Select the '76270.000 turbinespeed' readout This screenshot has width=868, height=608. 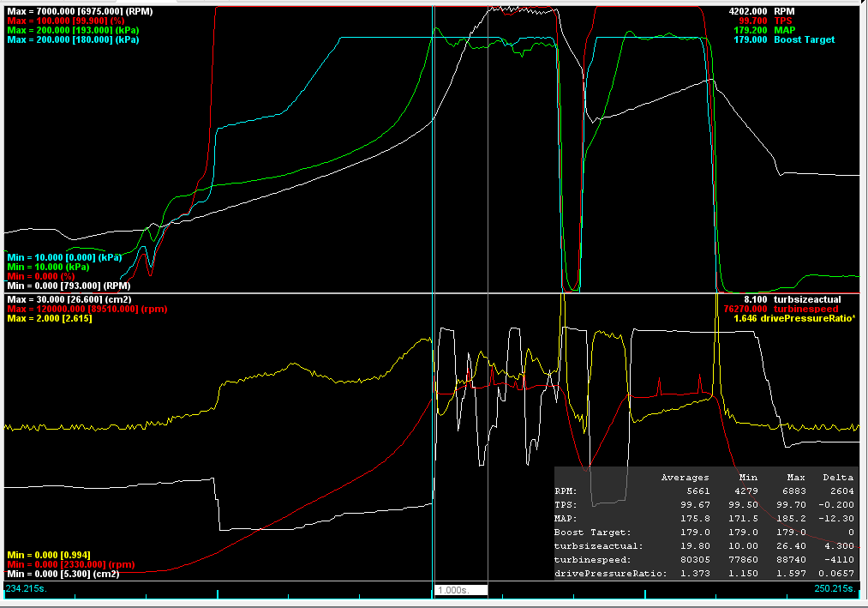pyautogui.click(x=781, y=309)
